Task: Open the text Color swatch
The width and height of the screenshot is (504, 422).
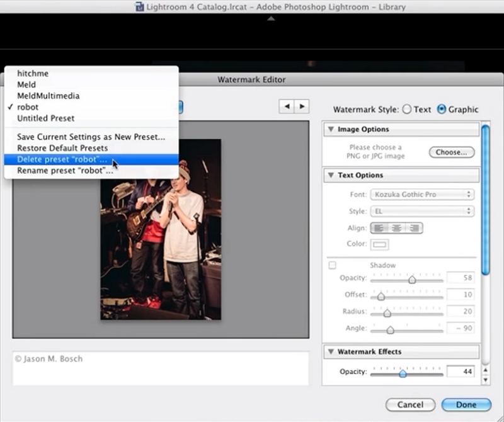Action: point(380,244)
